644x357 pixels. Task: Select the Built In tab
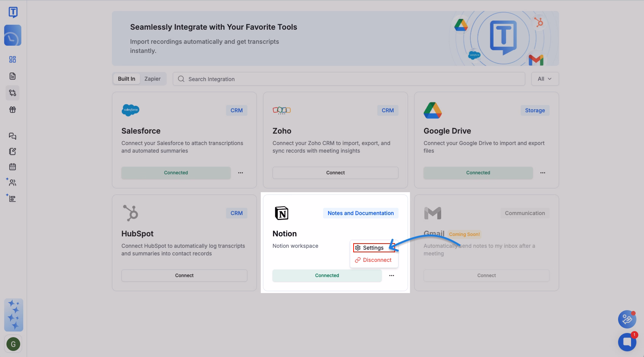click(126, 78)
